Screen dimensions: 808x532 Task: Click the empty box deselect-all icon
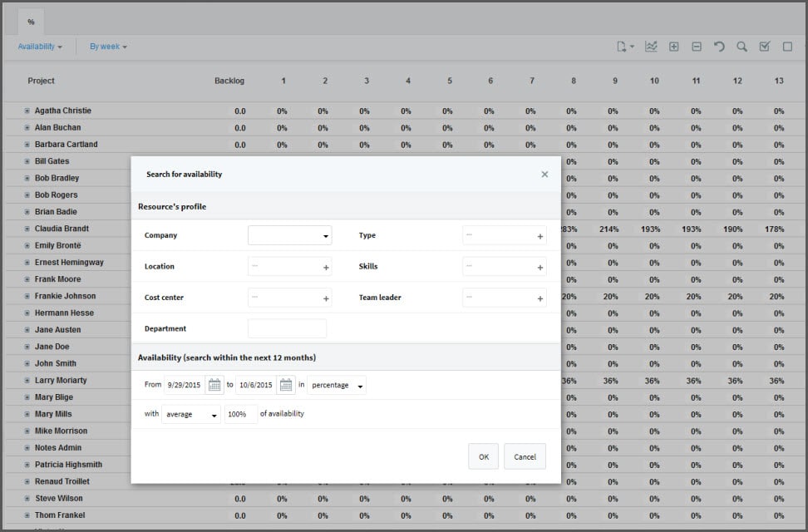coord(787,47)
